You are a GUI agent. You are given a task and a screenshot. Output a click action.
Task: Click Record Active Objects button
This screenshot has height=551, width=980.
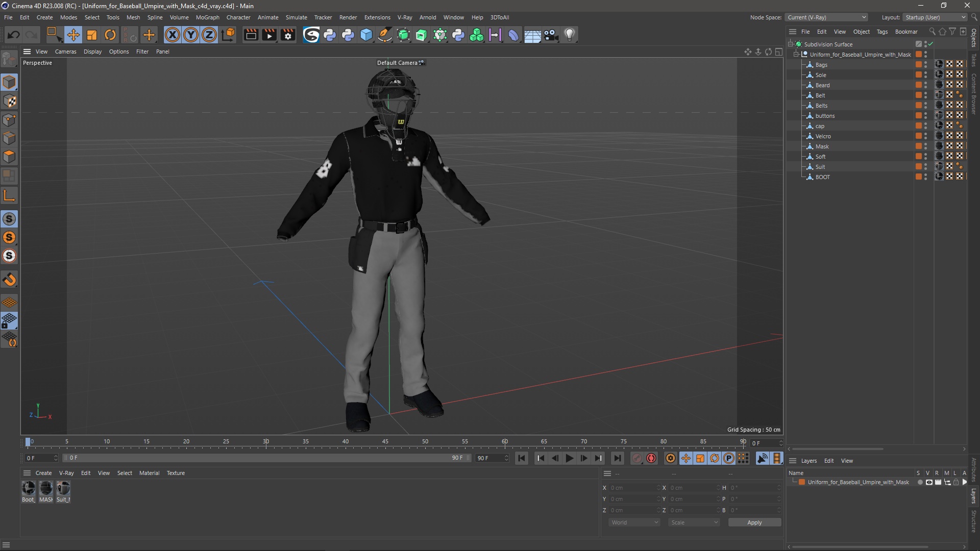point(636,458)
